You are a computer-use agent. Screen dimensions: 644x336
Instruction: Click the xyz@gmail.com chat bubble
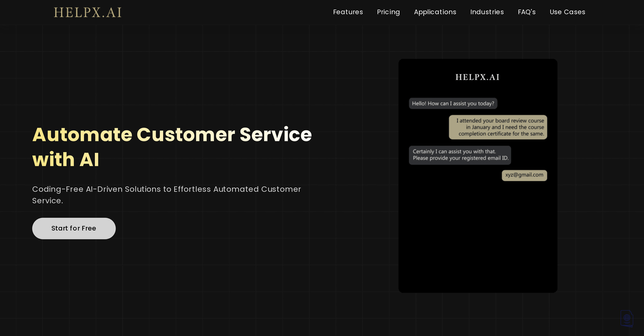[524, 175]
